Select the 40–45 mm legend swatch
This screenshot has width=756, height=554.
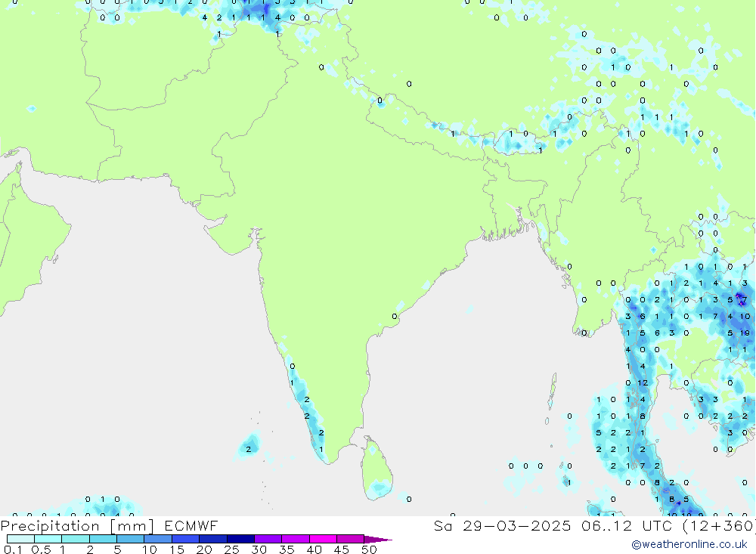tap(323, 539)
